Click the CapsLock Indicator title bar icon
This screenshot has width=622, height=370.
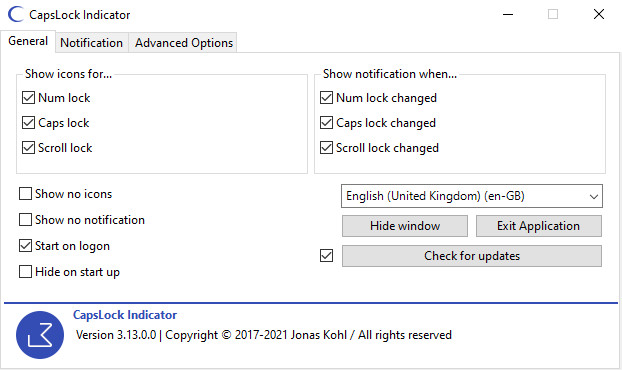click(x=16, y=15)
